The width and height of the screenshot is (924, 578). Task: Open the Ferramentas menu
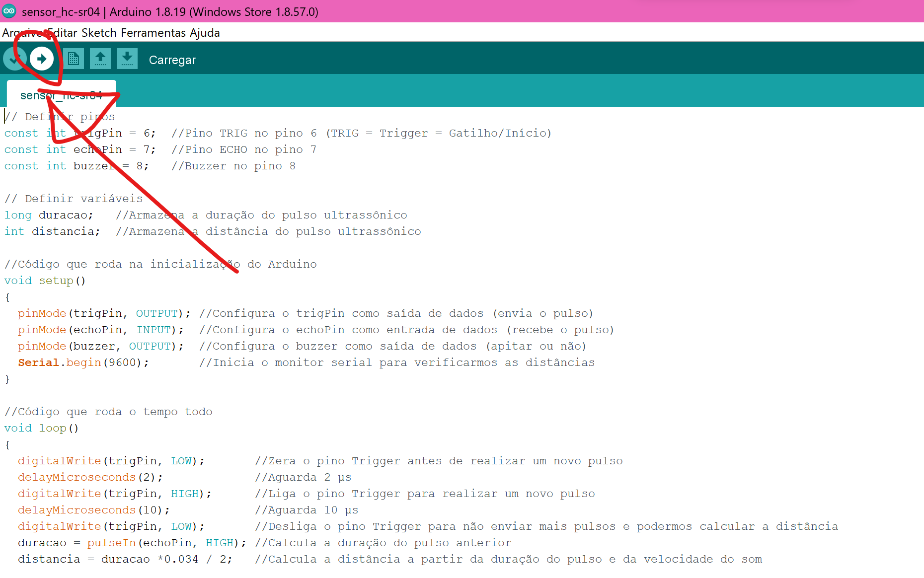tap(153, 33)
